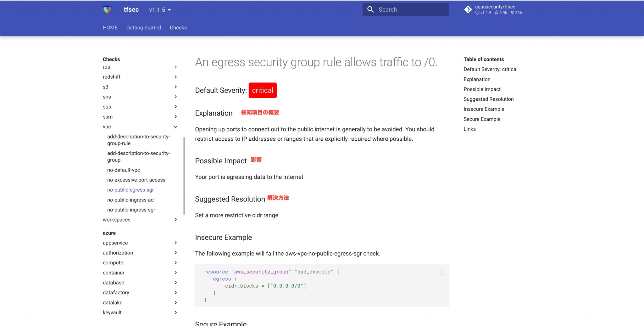This screenshot has height=326, width=644.
Task: Expand the keyvault section arrow
Action: (x=175, y=312)
